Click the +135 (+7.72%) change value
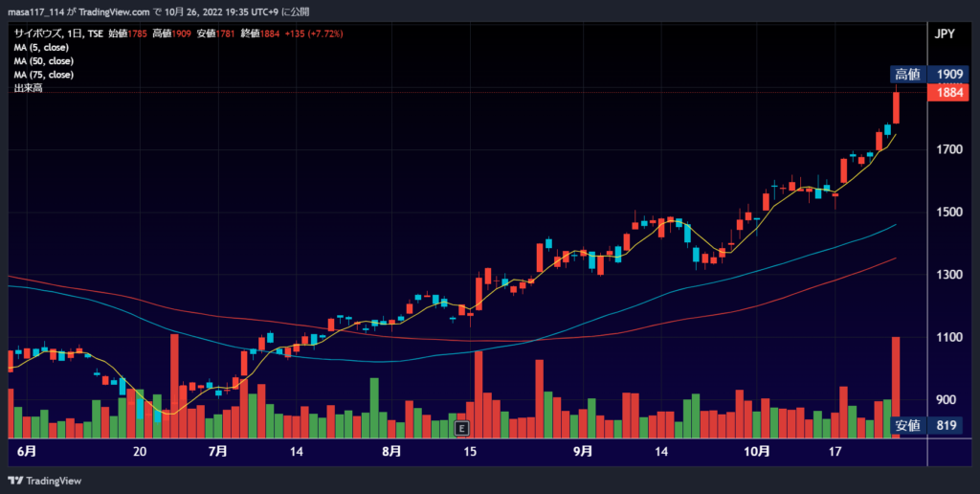This screenshot has height=494, width=980. click(x=314, y=34)
